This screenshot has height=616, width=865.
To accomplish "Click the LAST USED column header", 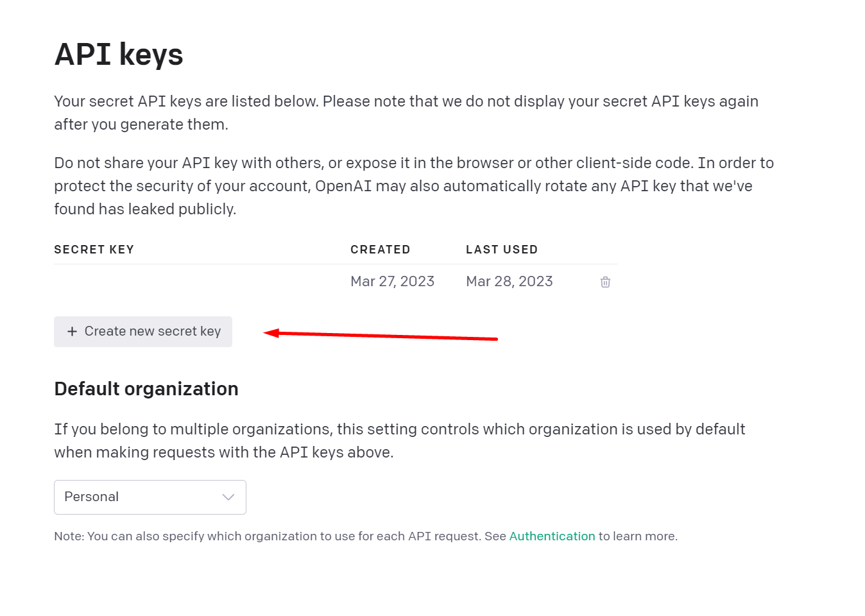I will [x=502, y=249].
